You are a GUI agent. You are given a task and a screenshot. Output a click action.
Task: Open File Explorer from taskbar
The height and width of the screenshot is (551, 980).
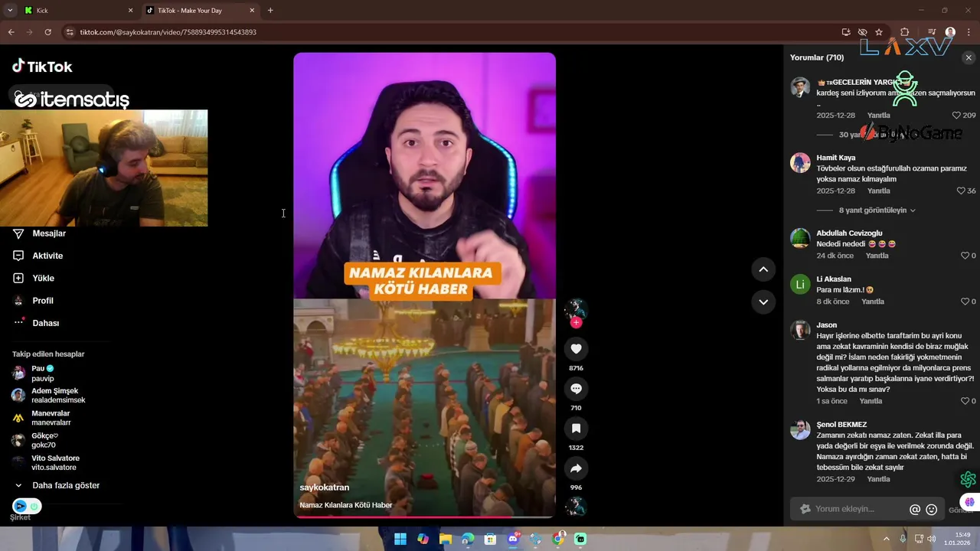pyautogui.click(x=446, y=540)
